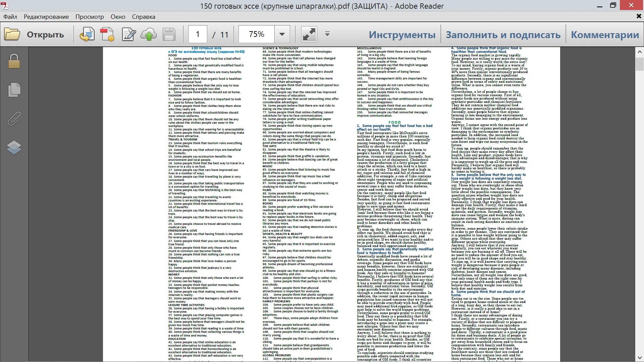This screenshot has width=644, height=362.
Task: Show the layers sidebar panel
Action: [x=14, y=147]
